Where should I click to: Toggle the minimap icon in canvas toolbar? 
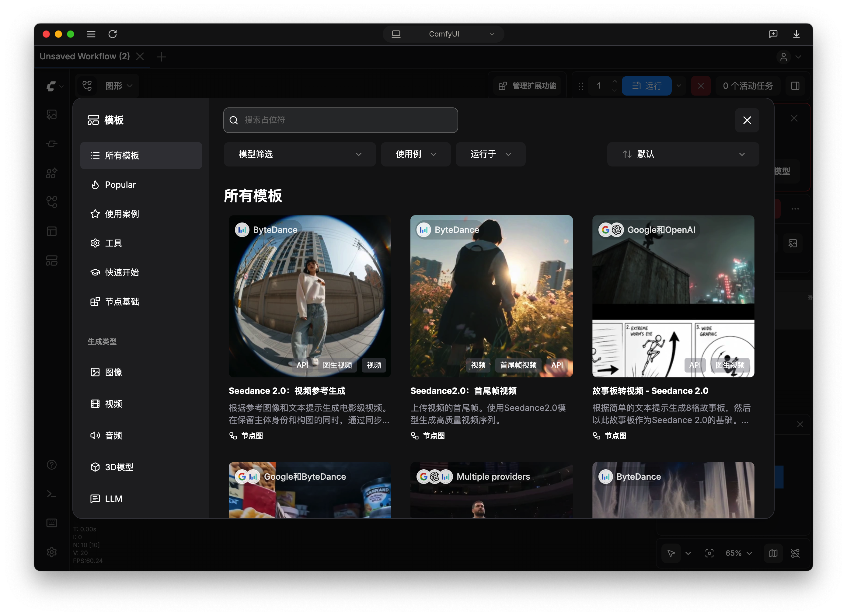[x=773, y=553]
